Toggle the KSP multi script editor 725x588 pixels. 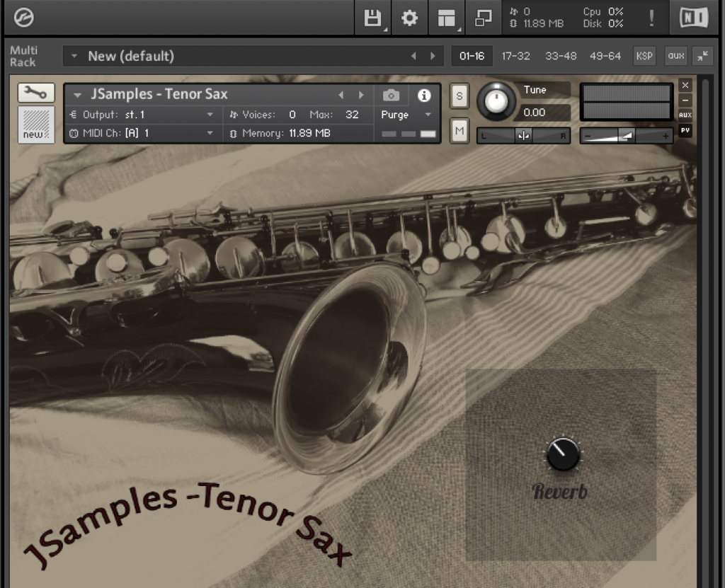coord(644,56)
